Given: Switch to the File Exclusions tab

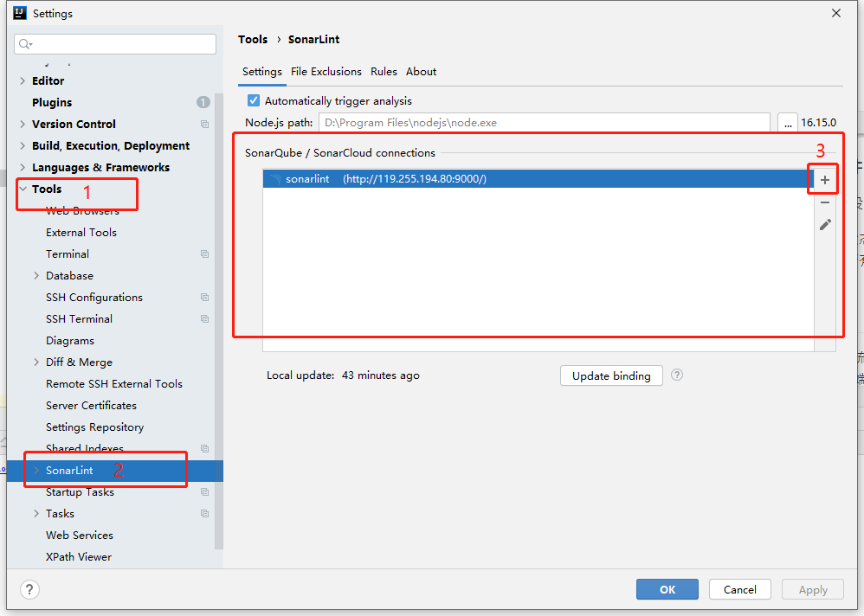Looking at the screenshot, I should pos(326,72).
